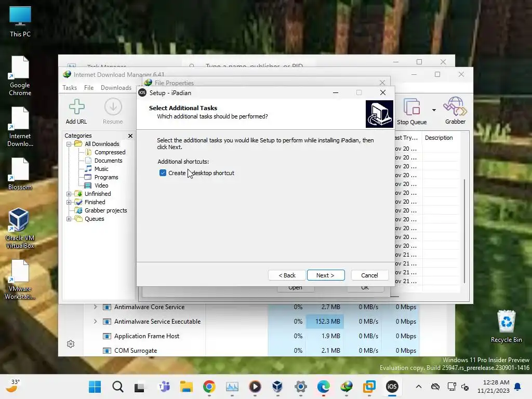Open the File menu in IDM
Image resolution: width=532 pixels, height=399 pixels.
click(x=89, y=87)
